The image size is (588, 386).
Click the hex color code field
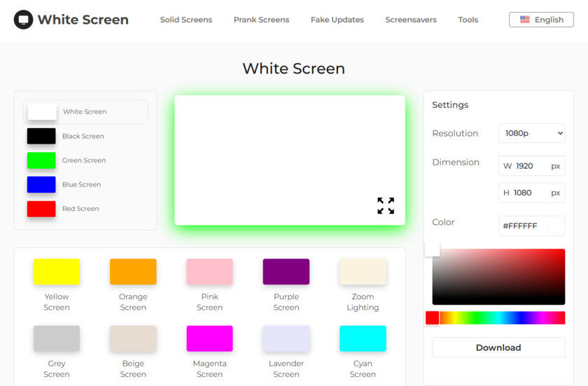(x=521, y=226)
